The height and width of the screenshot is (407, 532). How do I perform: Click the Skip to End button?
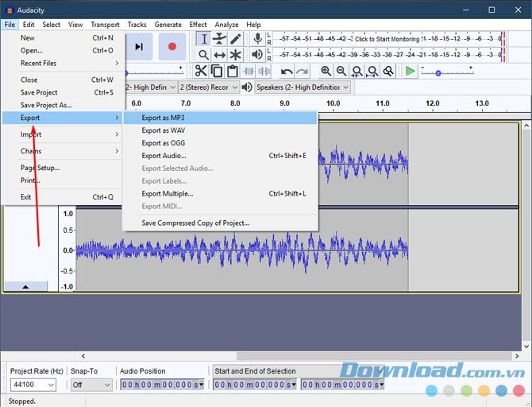tap(139, 47)
